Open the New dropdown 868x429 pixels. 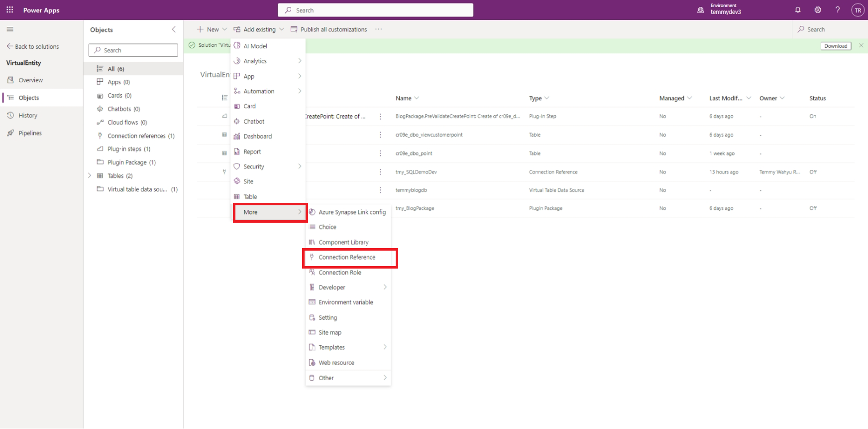[212, 29]
